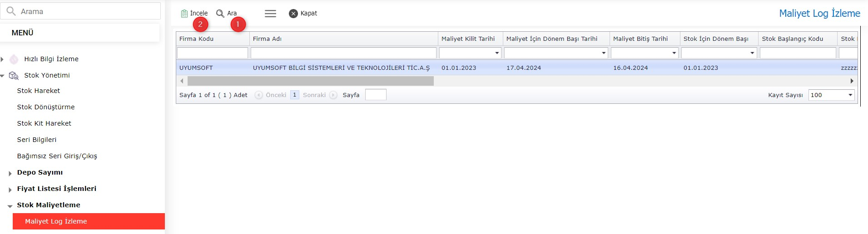Viewport: 868px width, 234px height.
Task: Click the Stok Maliyetleme label
Action: (x=49, y=205)
